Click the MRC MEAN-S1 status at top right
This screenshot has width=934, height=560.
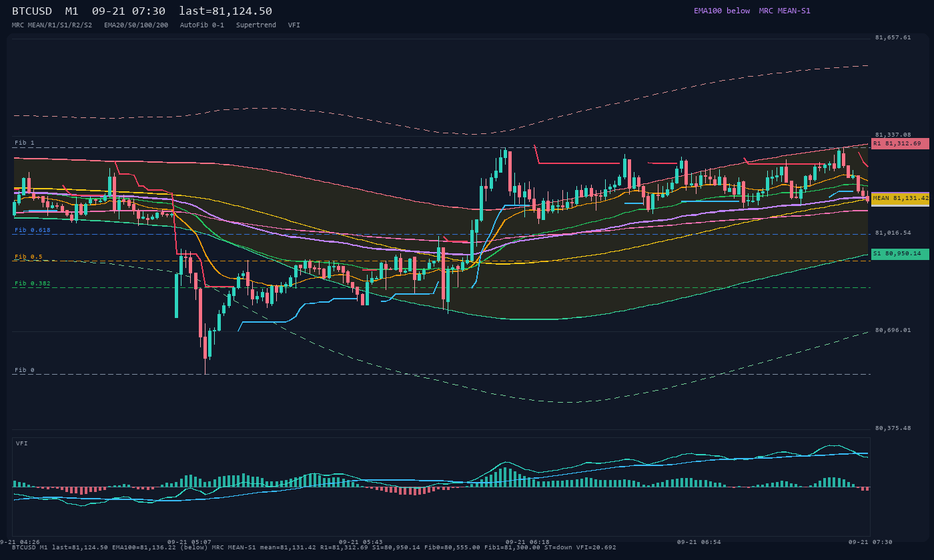coord(785,11)
